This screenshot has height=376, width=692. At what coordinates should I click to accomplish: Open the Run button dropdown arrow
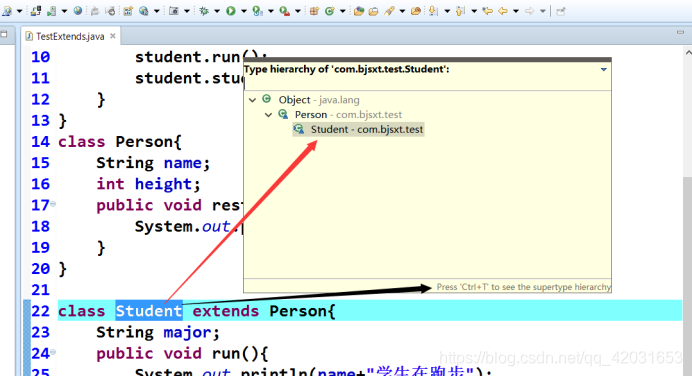[x=243, y=11]
